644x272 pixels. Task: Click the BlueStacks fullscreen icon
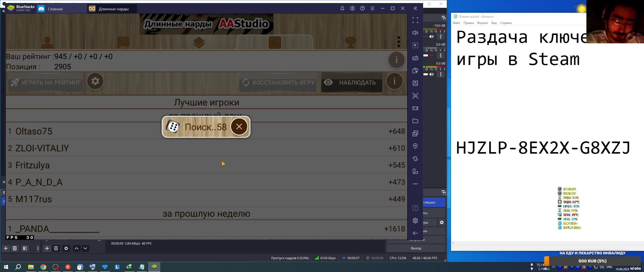point(415,20)
